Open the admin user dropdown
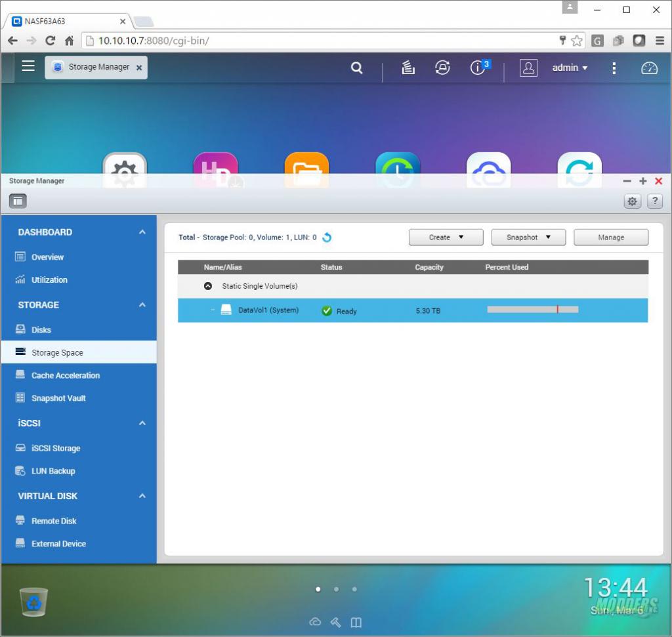This screenshot has width=672, height=637. [570, 68]
